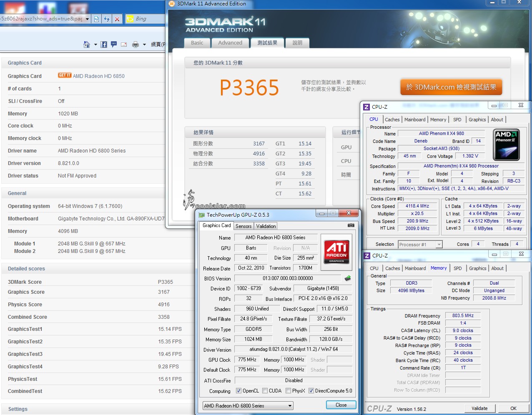Click the Graphics Card AMD Radeon HD 6850 text
The height and width of the screenshot is (415, 532).
(99, 76)
